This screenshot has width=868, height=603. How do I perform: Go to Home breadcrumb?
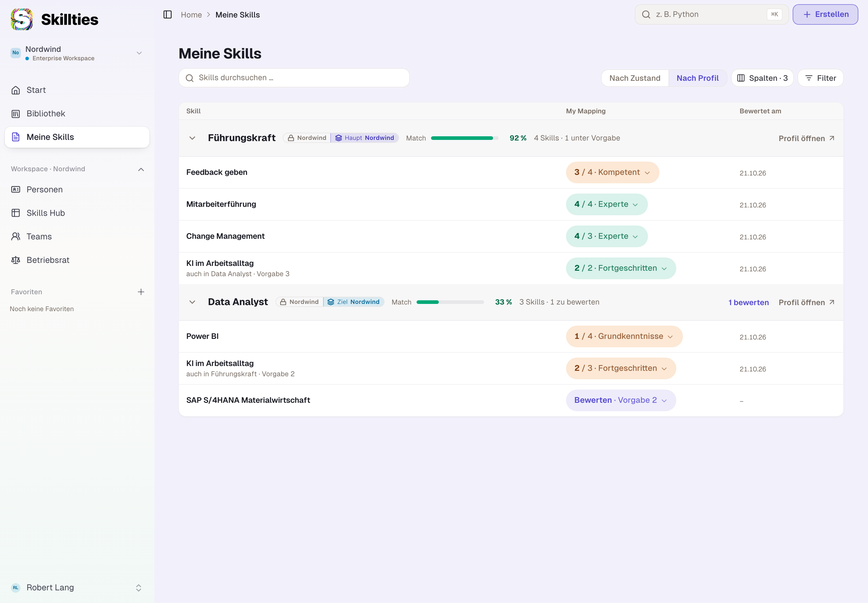coord(191,15)
